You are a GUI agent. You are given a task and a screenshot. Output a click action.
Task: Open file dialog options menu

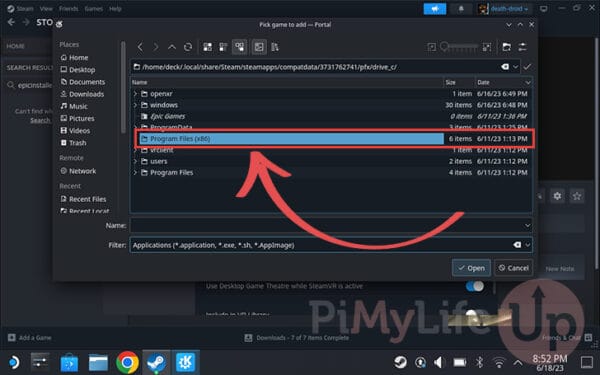[x=522, y=47]
